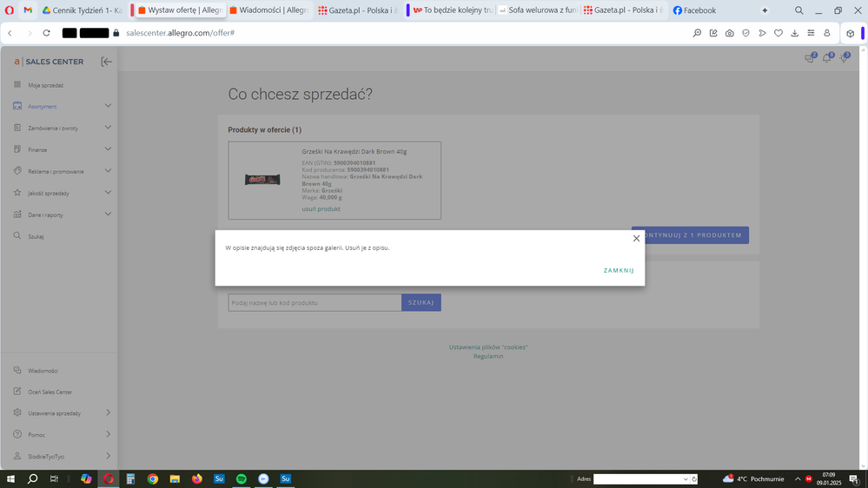Expand Reklama i promowanie section
This screenshot has height=488, width=868.
tap(108, 170)
